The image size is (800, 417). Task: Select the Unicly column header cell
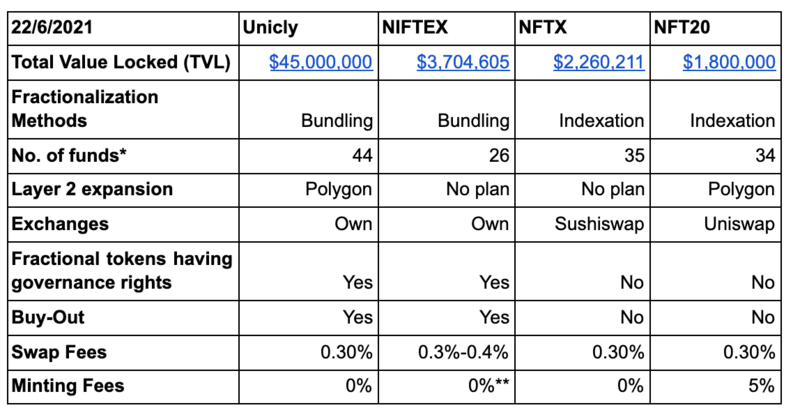pos(309,28)
